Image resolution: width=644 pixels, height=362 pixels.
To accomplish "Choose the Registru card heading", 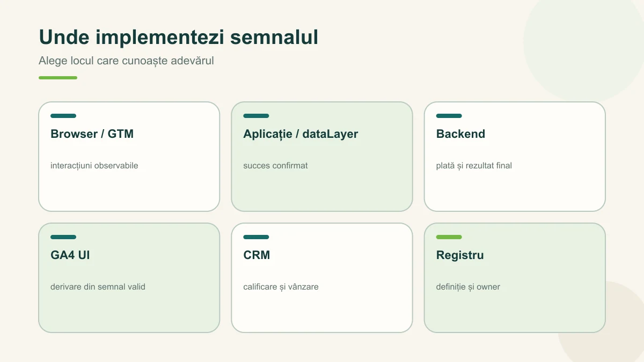I will pos(460,255).
